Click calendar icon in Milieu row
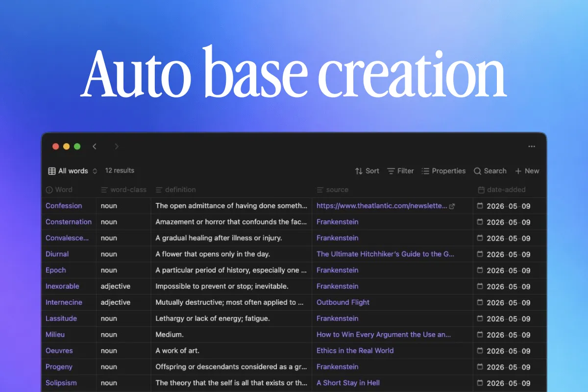 point(480,335)
